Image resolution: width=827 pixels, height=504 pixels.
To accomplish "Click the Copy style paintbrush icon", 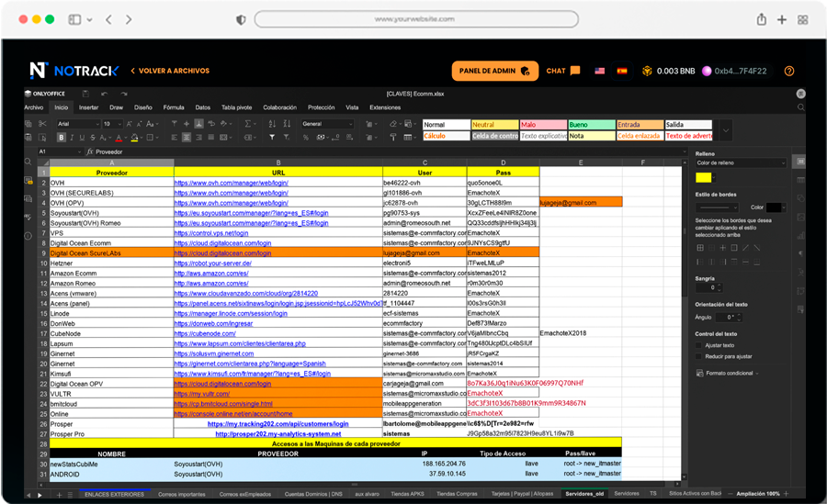I will coord(393,137).
